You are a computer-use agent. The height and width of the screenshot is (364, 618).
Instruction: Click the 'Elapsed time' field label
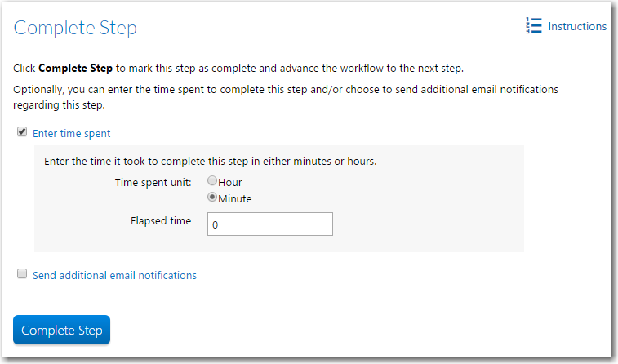pyautogui.click(x=161, y=221)
